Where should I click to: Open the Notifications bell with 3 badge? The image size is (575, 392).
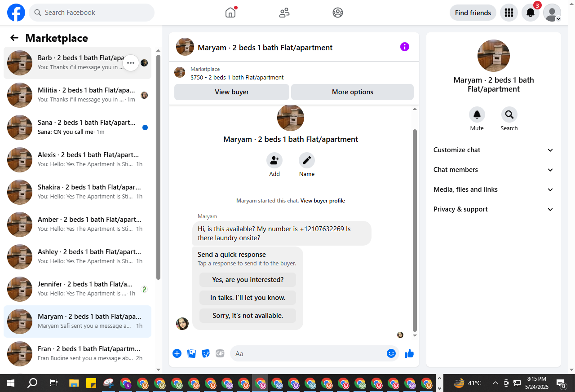pos(531,13)
